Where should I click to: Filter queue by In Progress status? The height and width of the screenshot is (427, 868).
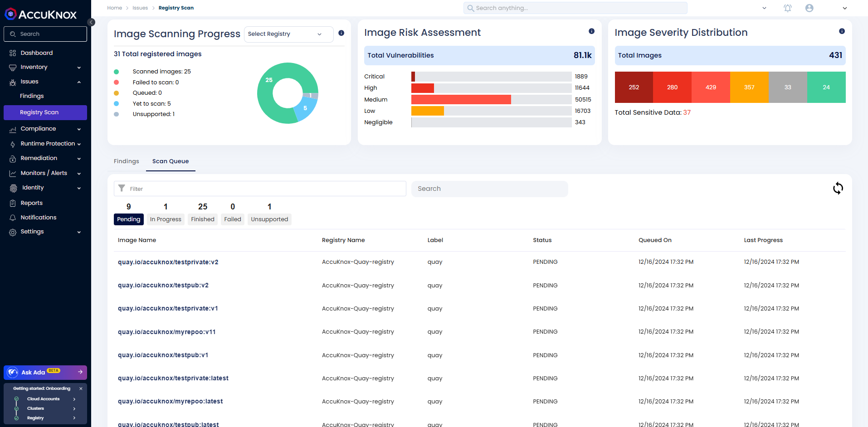(166, 219)
